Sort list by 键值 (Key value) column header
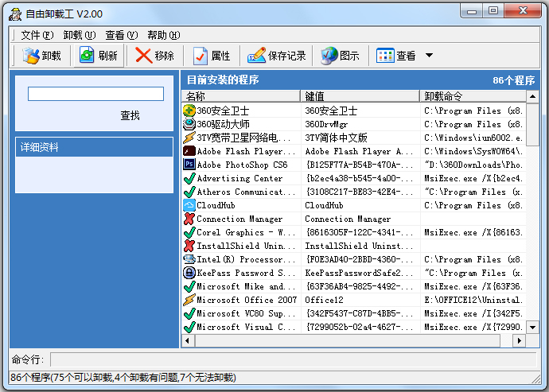 tap(360, 96)
